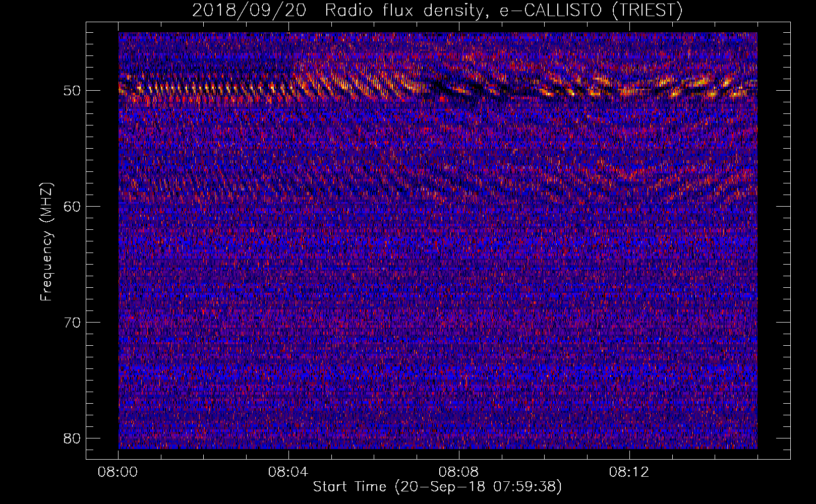Click the 08:12 time tick label
This screenshot has width=816, height=504.
tap(629, 473)
